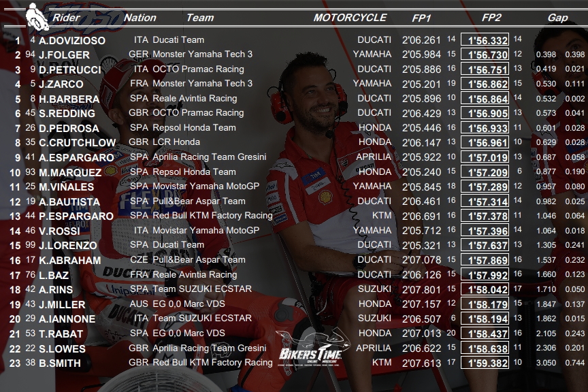Click Ducati Team in Lorenzo's row
The height and width of the screenshot is (392, 588).
tap(178, 244)
